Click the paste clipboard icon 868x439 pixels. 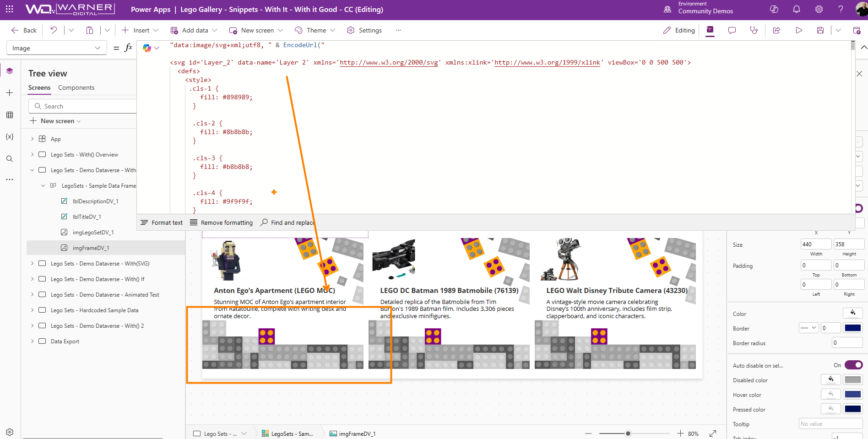click(x=90, y=30)
